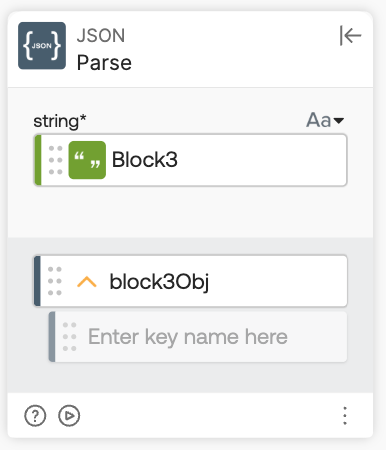Image resolution: width=386 pixels, height=450 pixels.
Task: Collapse the panel with the arrow icon
Action: coord(350,35)
